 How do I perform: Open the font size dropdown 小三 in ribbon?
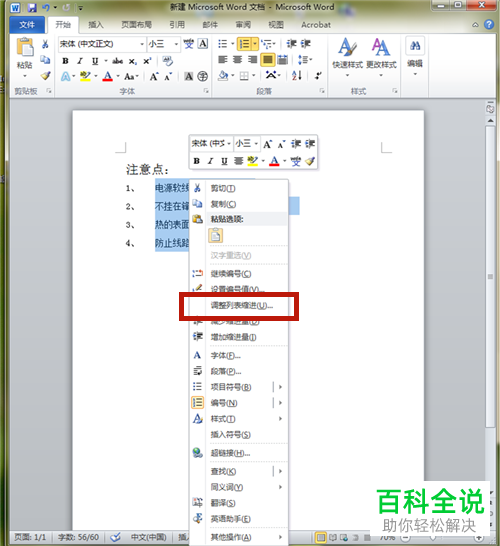163,44
